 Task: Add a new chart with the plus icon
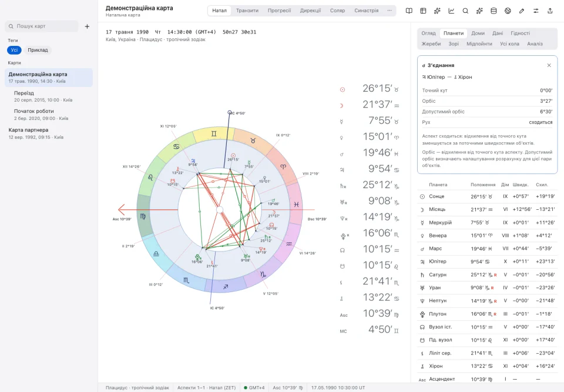(87, 26)
